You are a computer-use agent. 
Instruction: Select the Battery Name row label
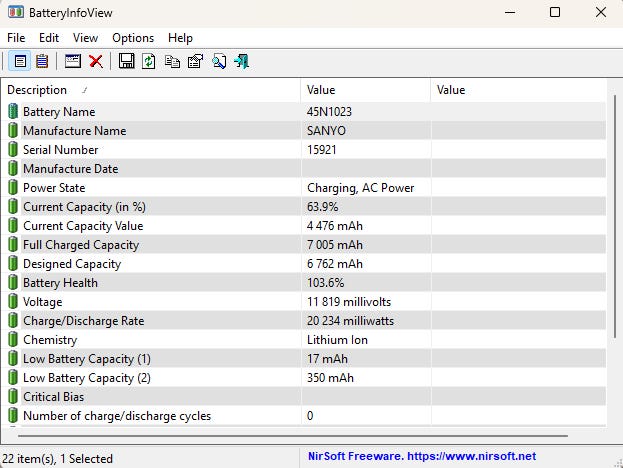(x=59, y=112)
